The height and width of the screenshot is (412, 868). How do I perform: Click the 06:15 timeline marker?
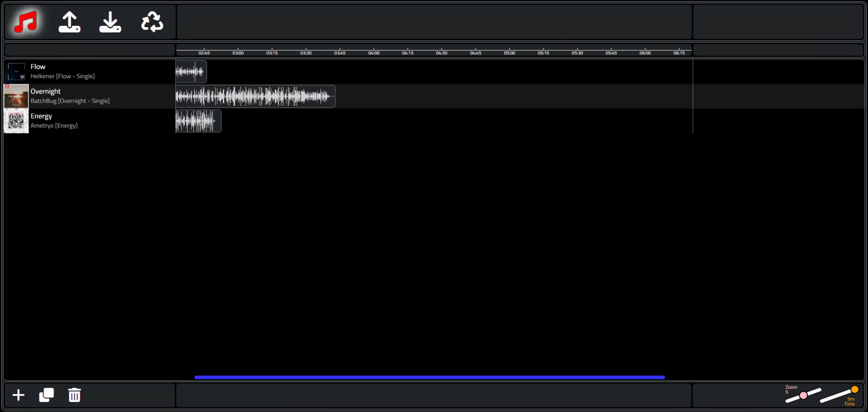click(679, 53)
